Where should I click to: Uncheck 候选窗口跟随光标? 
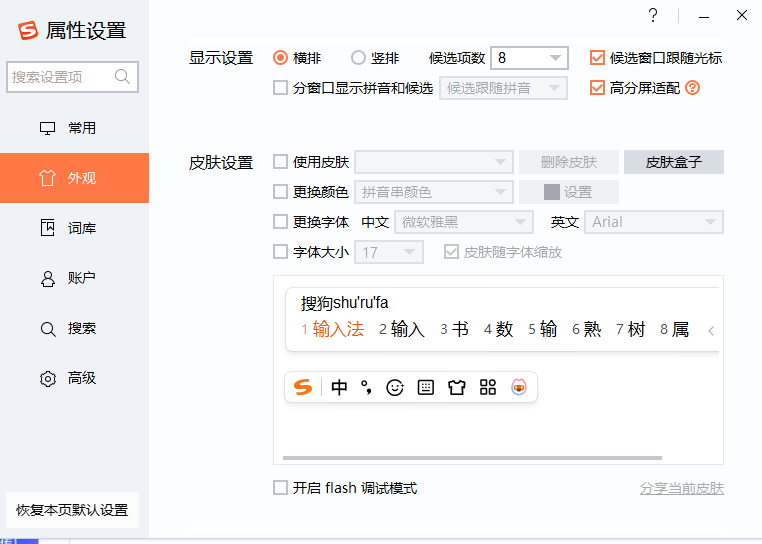[597, 58]
